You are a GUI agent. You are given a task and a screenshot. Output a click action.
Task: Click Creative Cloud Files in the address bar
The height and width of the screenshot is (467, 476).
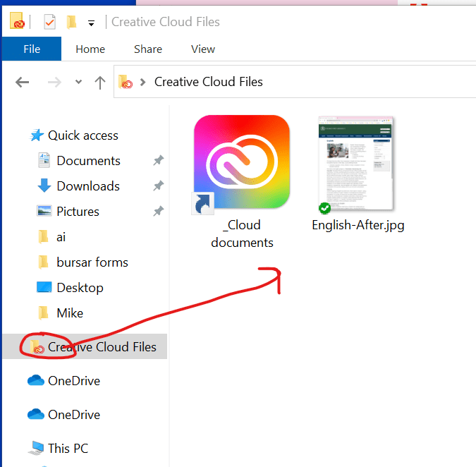click(208, 82)
